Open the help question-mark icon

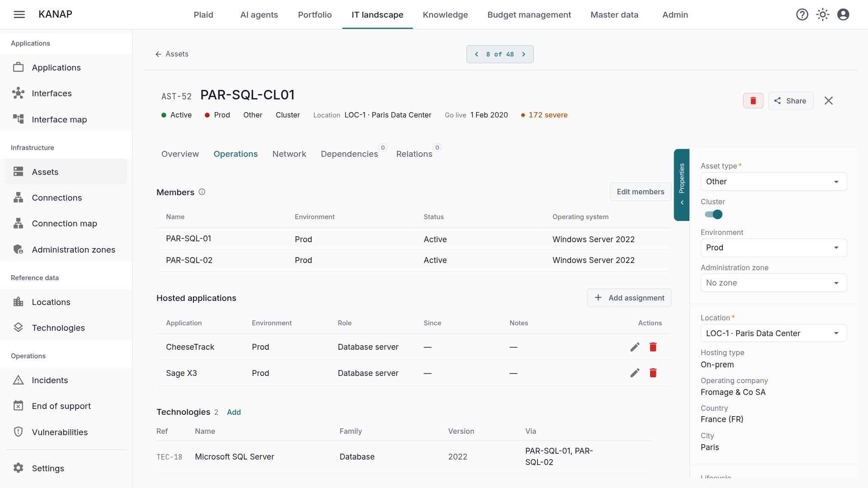pos(802,14)
